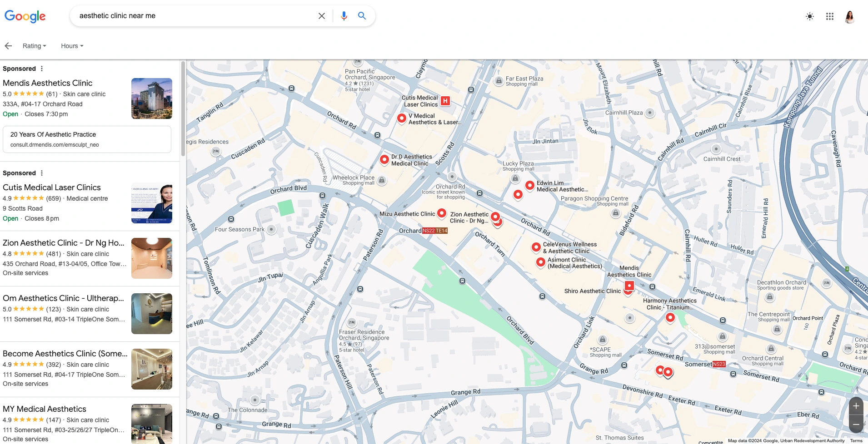Open options beside first Sponsored label

click(42, 69)
